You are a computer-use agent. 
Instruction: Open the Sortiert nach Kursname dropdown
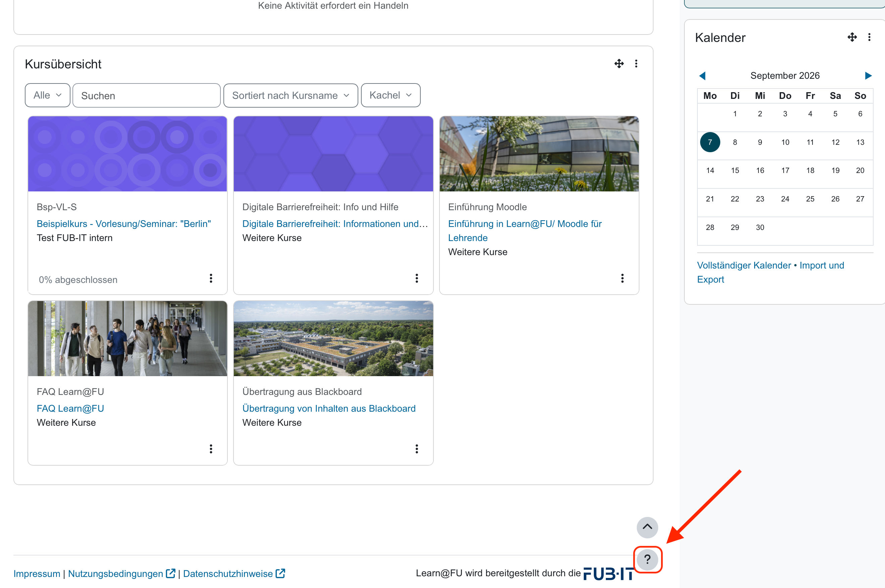(x=291, y=95)
